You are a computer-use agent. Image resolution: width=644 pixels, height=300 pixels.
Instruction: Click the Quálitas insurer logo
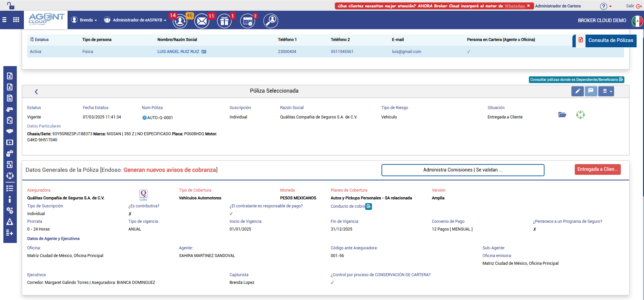[144, 195]
